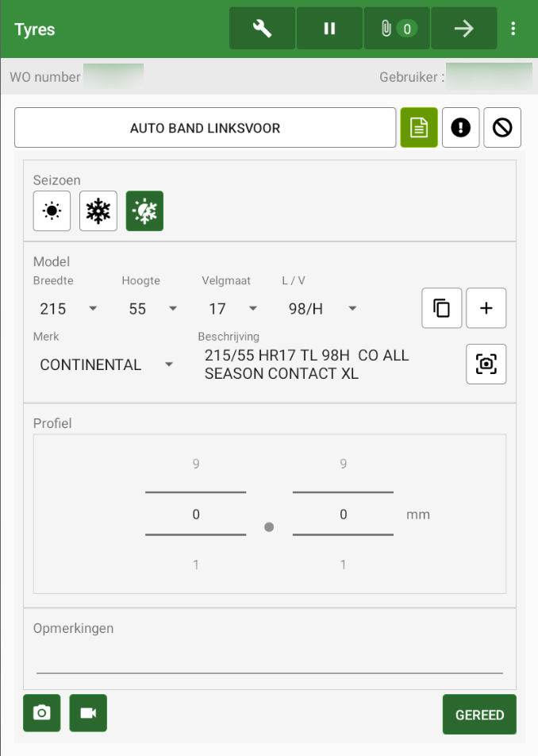538x756 pixels.
Task: Select winter season snowflake toggle
Action: (x=98, y=211)
